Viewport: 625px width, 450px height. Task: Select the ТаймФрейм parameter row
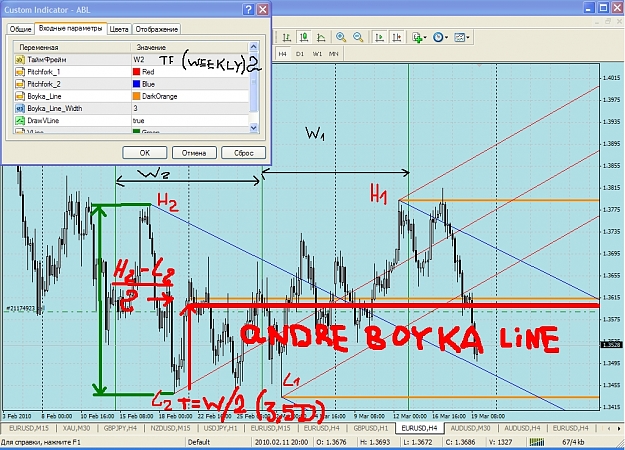click(x=131, y=59)
